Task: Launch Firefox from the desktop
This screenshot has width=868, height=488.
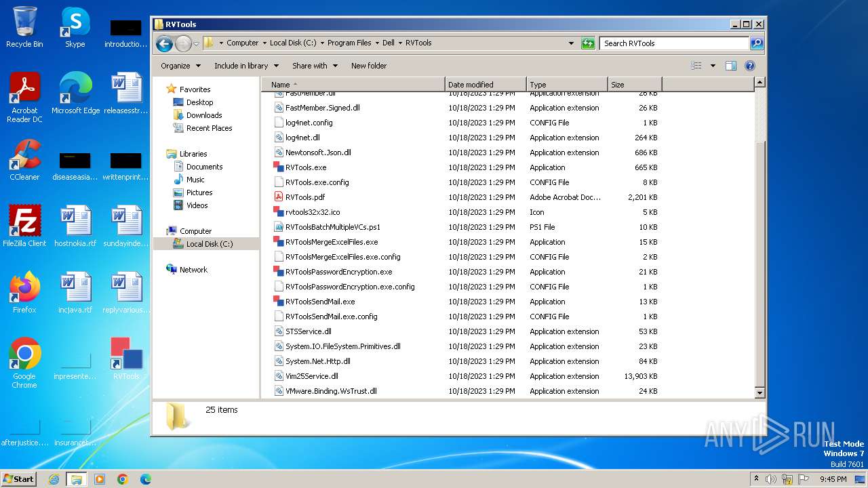Action: tap(24, 293)
